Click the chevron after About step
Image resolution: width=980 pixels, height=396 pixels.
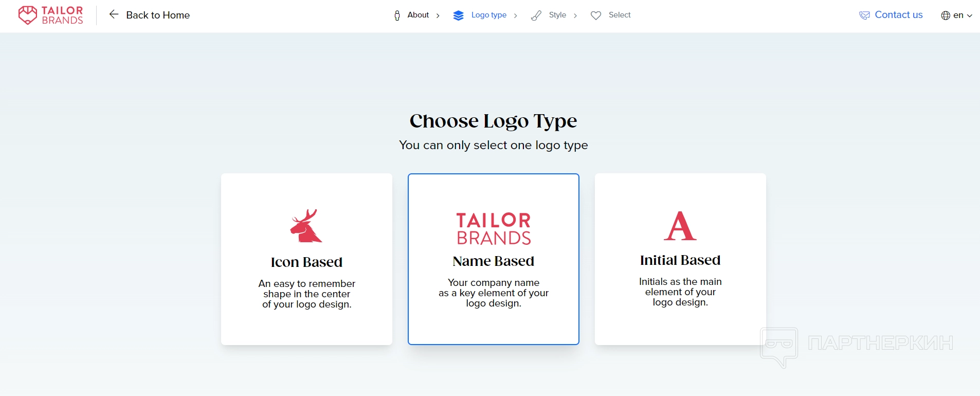point(438,15)
